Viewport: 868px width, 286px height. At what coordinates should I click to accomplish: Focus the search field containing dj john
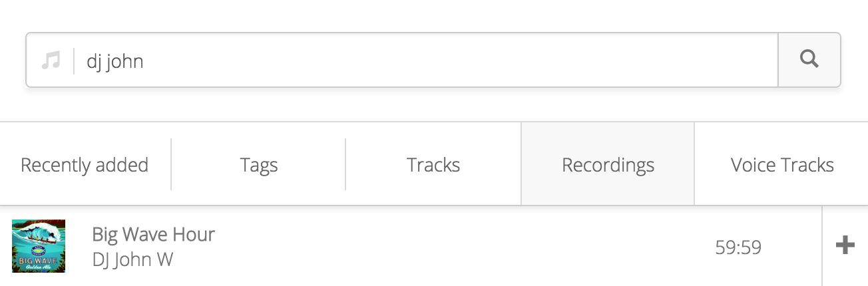click(x=426, y=61)
